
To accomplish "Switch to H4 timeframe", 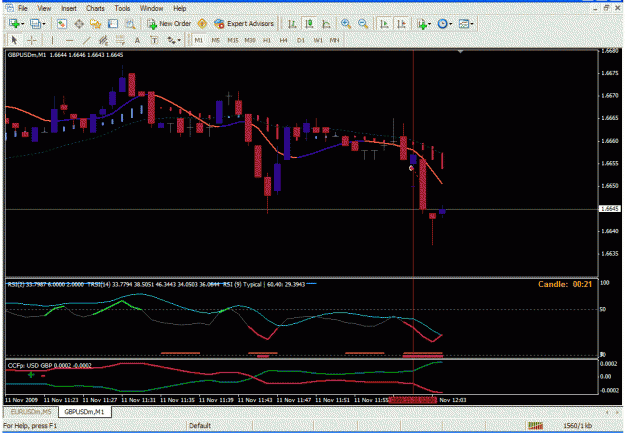I will click(283, 40).
